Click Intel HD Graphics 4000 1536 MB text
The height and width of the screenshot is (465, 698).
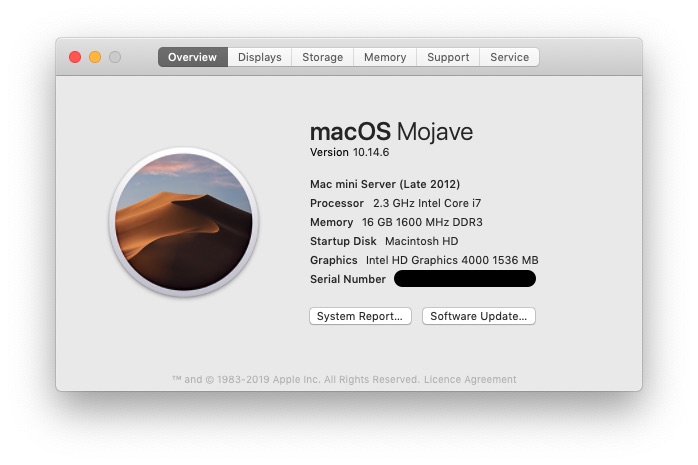(452, 260)
